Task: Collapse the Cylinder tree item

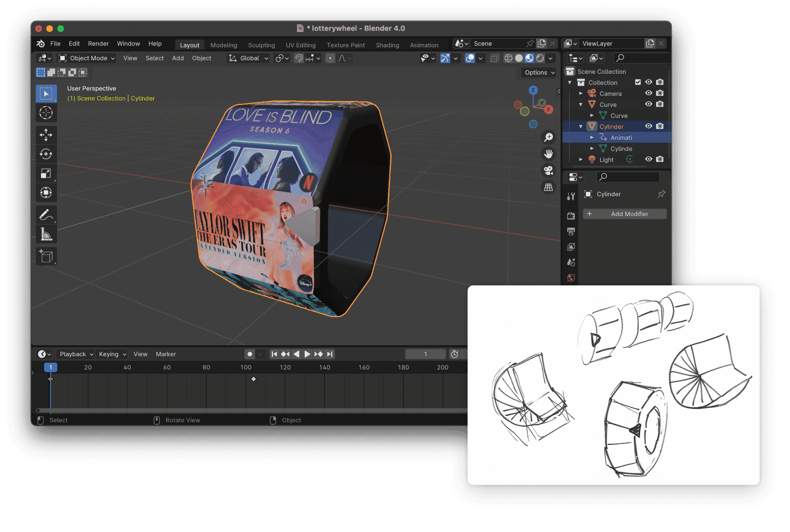Action: 581,126
